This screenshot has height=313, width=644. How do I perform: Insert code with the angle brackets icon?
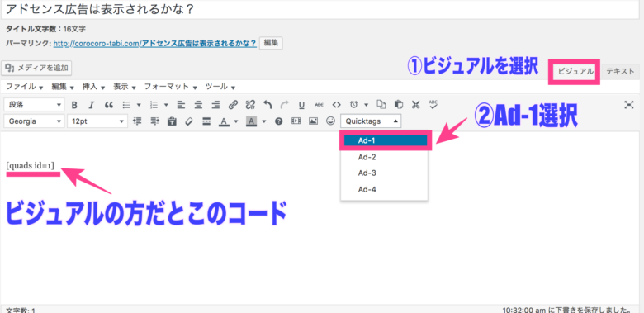coord(336,105)
